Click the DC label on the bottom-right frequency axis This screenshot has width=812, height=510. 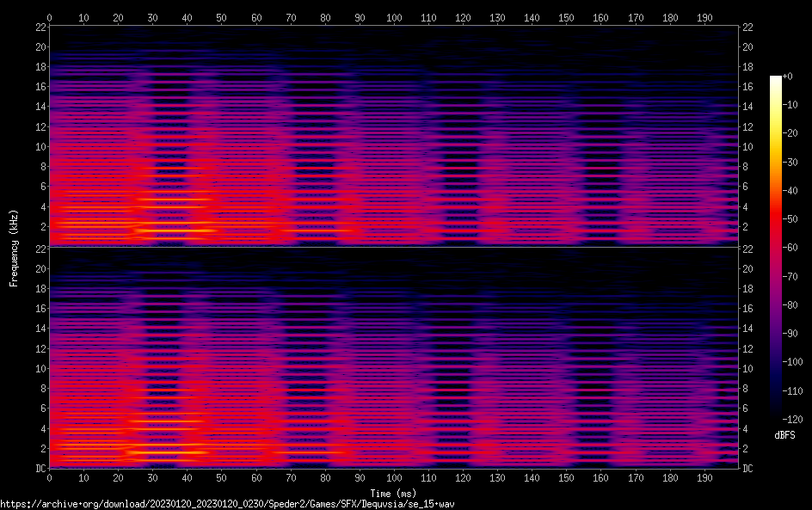(x=747, y=468)
